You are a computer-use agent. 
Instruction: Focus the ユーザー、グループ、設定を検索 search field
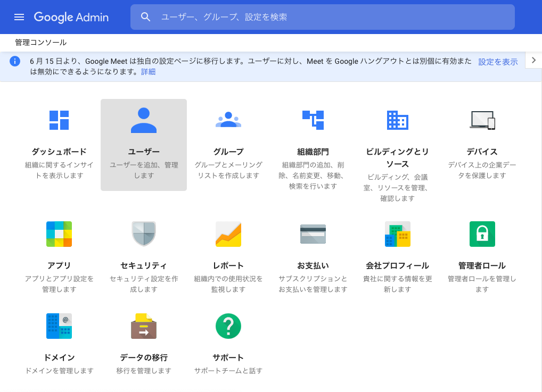tap(322, 17)
